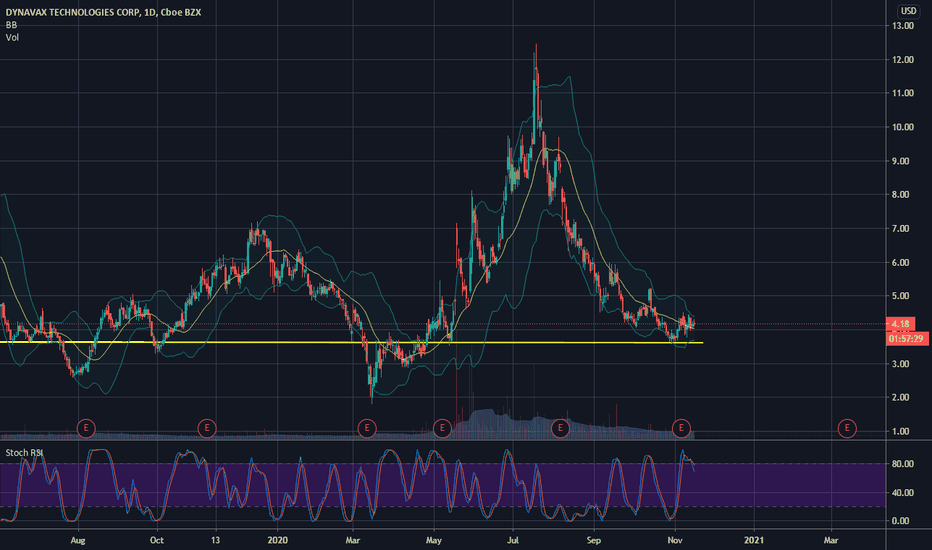This screenshot has height=550, width=932.
Task: Click the 13.00 price axis label
Action: (x=902, y=26)
